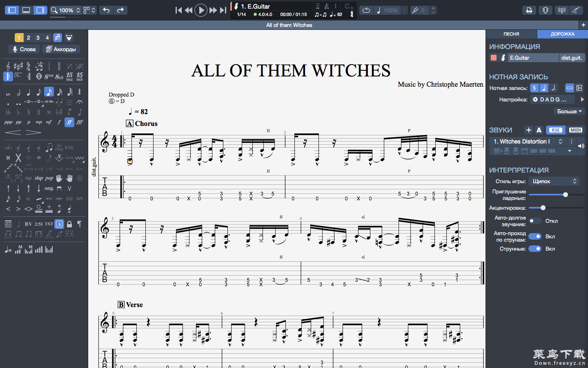Toggle Авто-проход по струнам switch
This screenshot has width=588, height=368.
(535, 236)
